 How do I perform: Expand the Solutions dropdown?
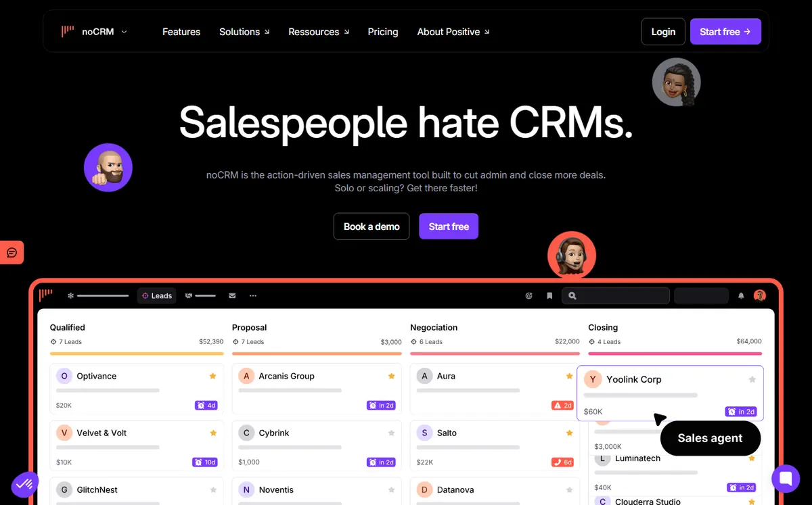coord(244,32)
